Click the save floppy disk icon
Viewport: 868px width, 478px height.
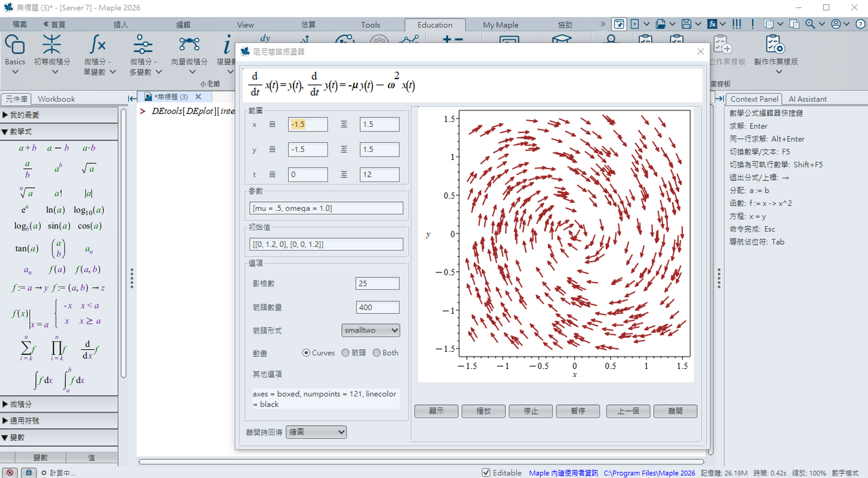coord(686,24)
